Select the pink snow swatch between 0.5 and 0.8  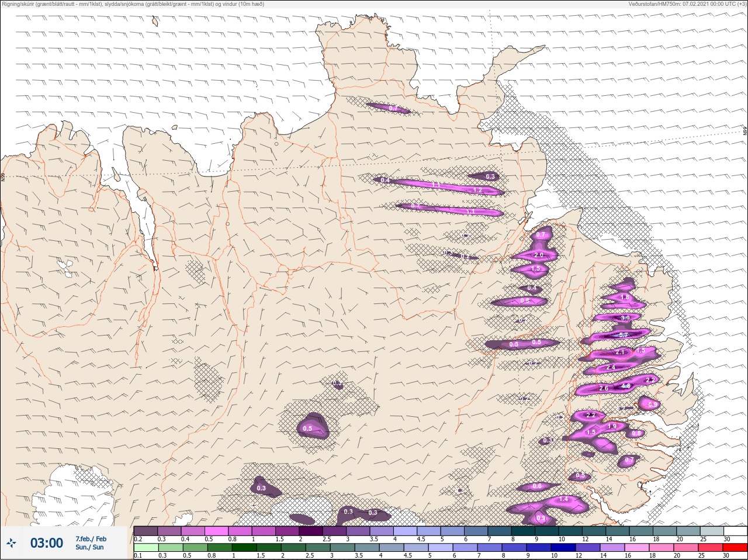tap(217, 531)
